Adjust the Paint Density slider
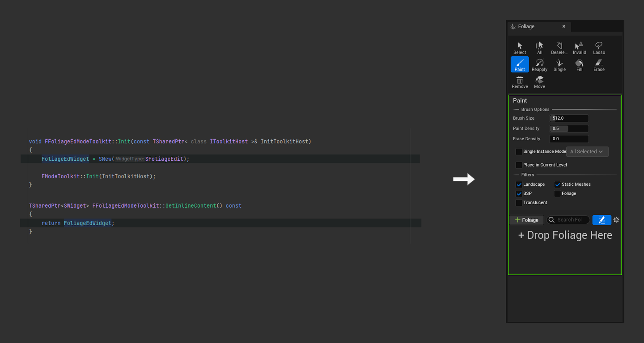This screenshot has height=343, width=644. 569,129
